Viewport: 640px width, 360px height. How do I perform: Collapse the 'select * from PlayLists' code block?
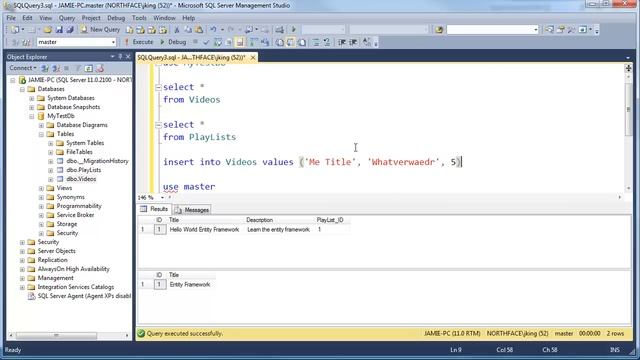coord(158,125)
